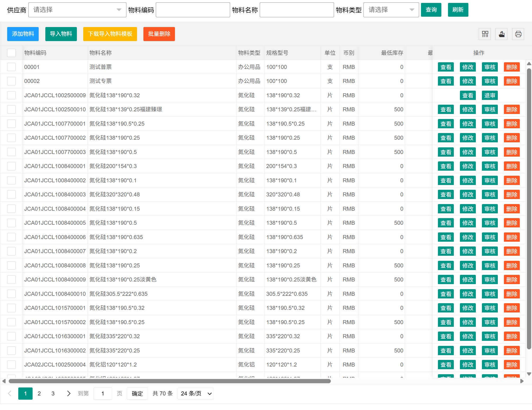This screenshot has width=532, height=410.
Task: Click the 刷新 button
Action: point(458,10)
